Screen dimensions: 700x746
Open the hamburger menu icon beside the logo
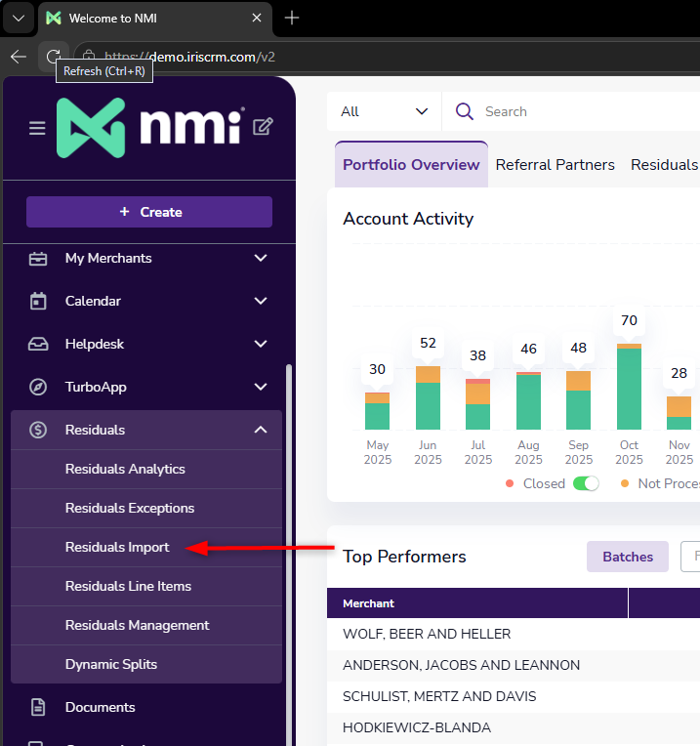tap(37, 128)
